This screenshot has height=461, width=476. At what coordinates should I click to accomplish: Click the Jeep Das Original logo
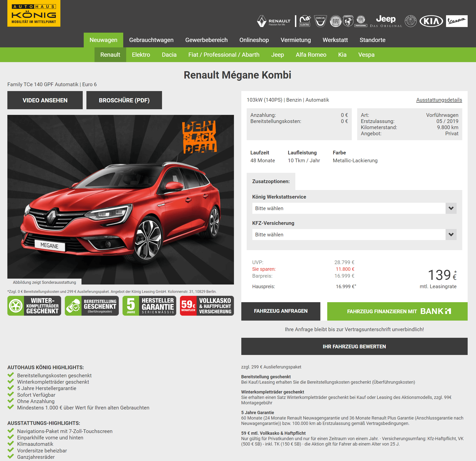(x=386, y=21)
